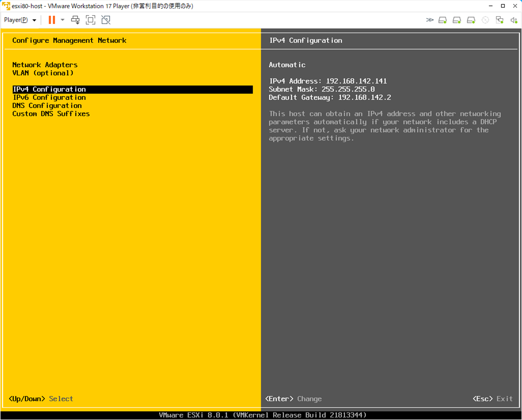The height and width of the screenshot is (420, 522).
Task: Open the Player(P) menu
Action: (20, 20)
